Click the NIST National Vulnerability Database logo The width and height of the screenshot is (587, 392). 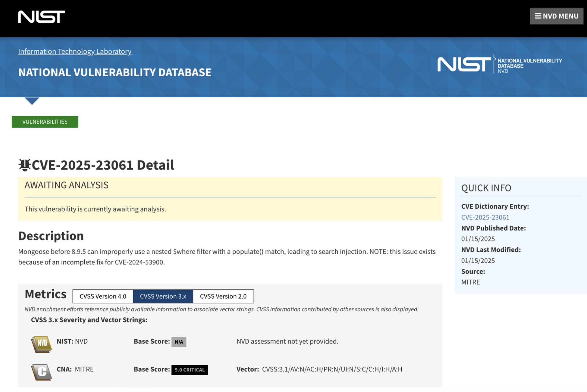click(500, 64)
